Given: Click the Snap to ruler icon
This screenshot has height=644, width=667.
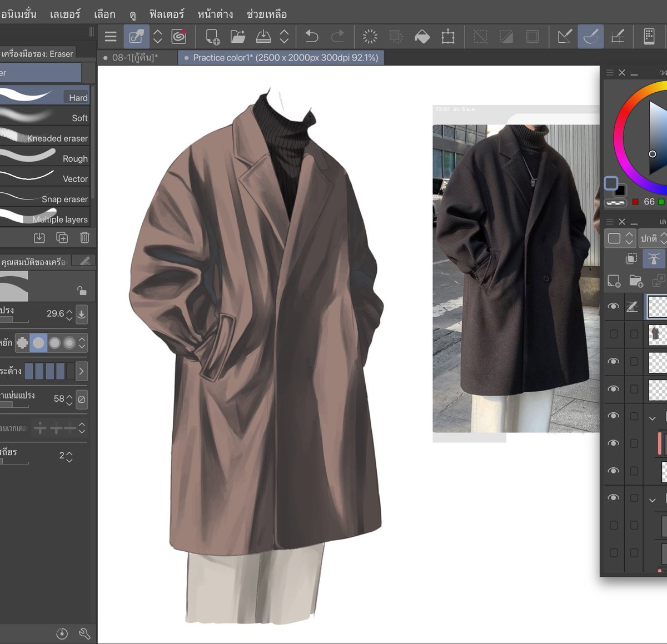Looking at the screenshot, I should point(565,37).
